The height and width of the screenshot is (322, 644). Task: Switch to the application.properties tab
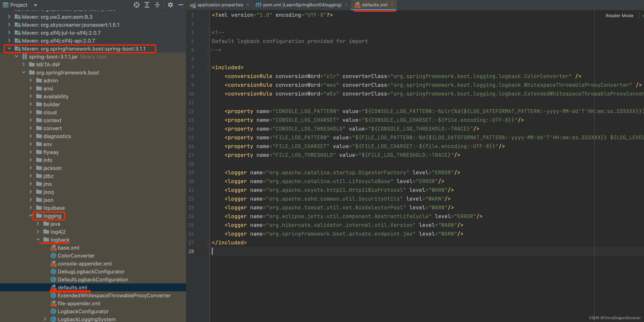220,5
